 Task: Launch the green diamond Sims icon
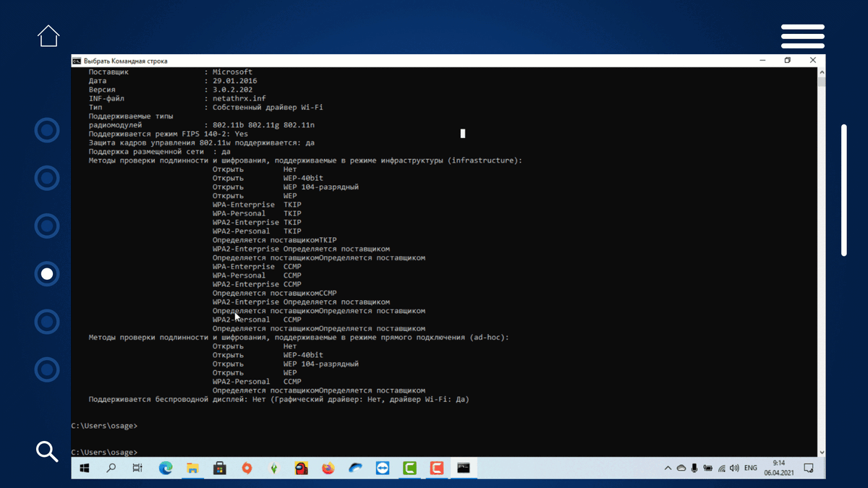pyautogui.click(x=274, y=468)
